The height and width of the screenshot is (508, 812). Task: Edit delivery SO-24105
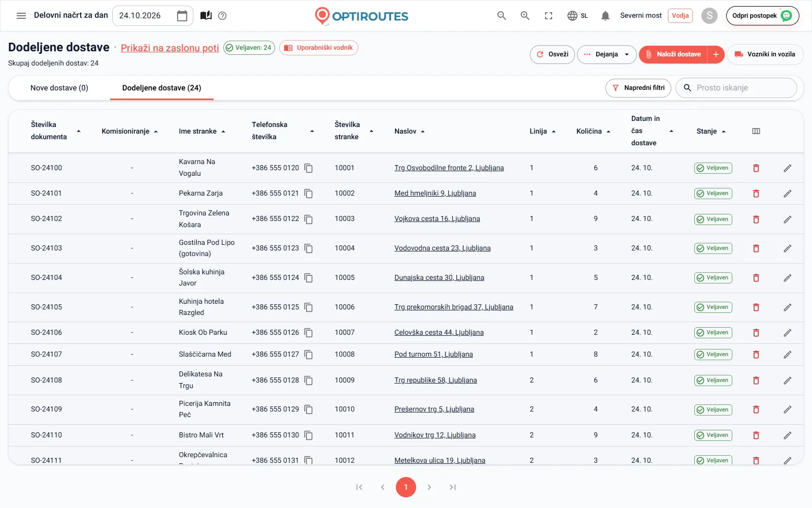click(788, 307)
